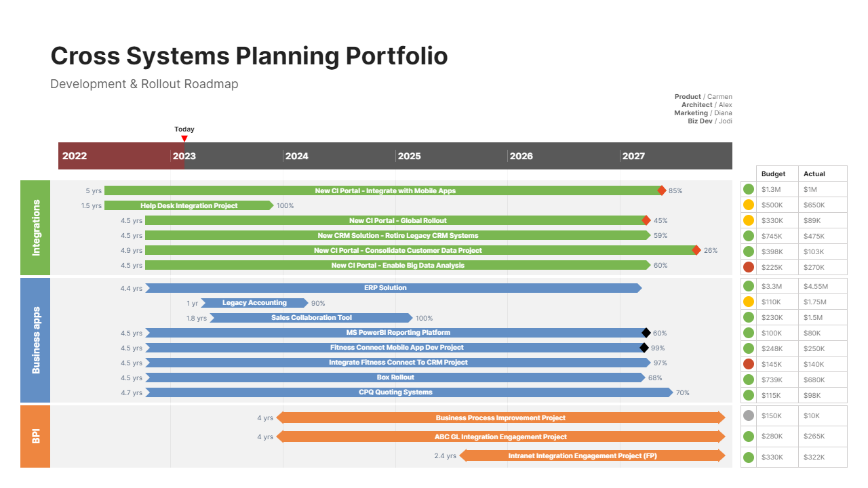Click the Legacy Accounting task bar

tap(254, 303)
